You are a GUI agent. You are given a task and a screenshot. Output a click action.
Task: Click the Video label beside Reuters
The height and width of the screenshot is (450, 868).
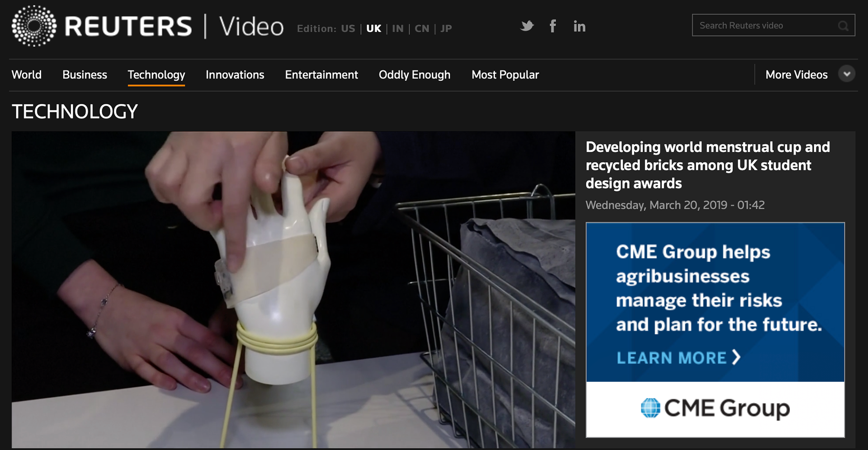(x=251, y=26)
